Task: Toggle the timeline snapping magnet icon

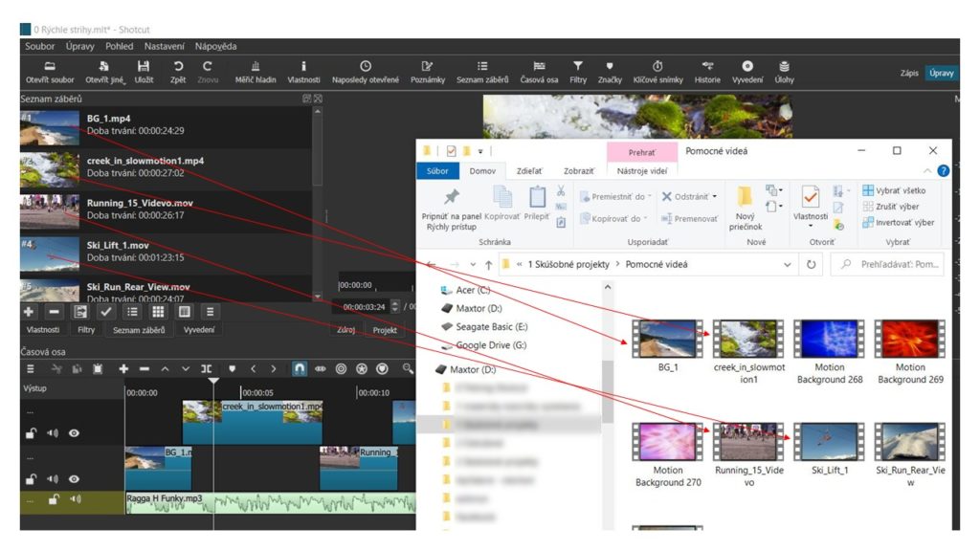Action: click(300, 369)
